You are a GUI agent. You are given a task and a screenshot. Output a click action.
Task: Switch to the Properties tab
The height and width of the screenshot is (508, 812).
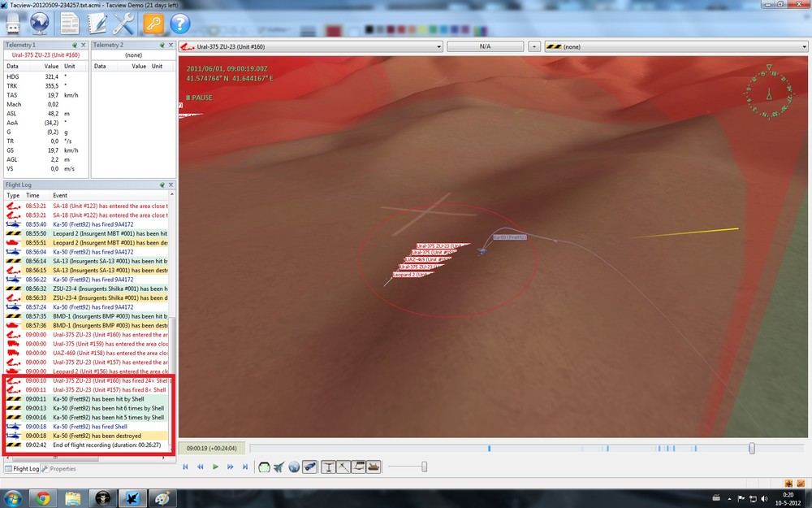[62, 469]
